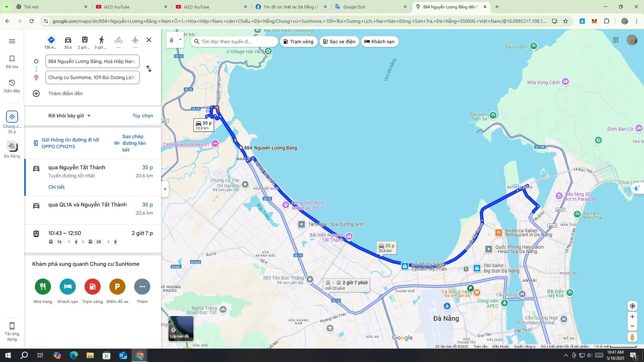644x362 pixels.
Task: Open the Chrome three-dot menu
Action: (x=637, y=21)
